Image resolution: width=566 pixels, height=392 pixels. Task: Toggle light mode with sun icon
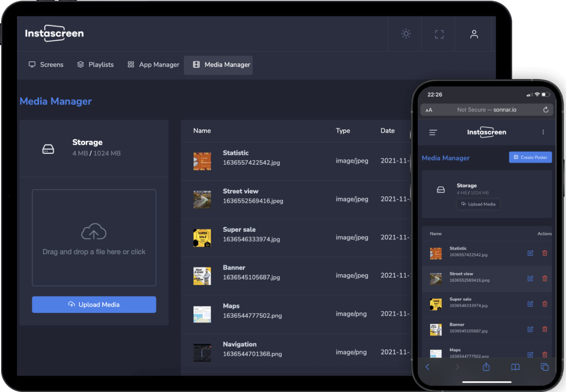click(406, 34)
